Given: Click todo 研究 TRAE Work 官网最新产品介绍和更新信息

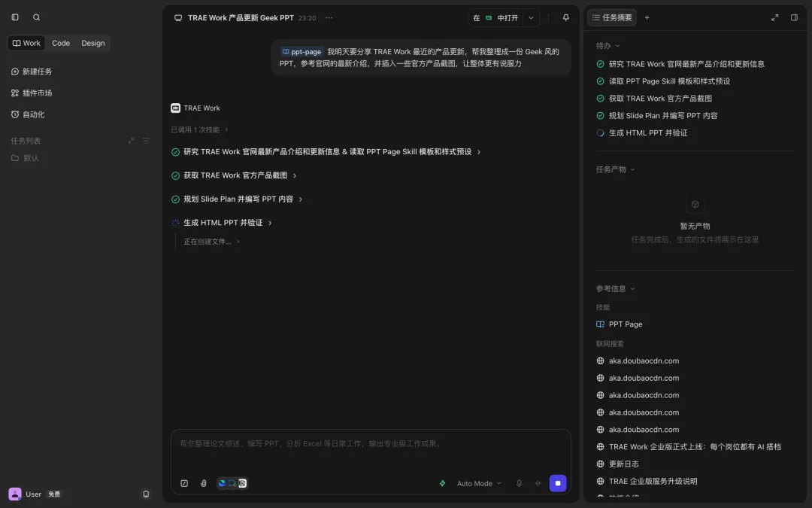Looking at the screenshot, I should 680,64.
